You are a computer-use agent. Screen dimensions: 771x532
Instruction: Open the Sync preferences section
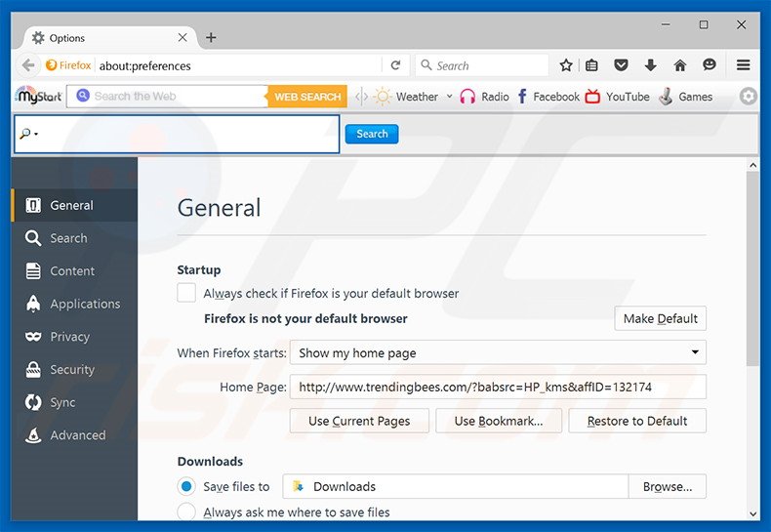(x=74, y=402)
